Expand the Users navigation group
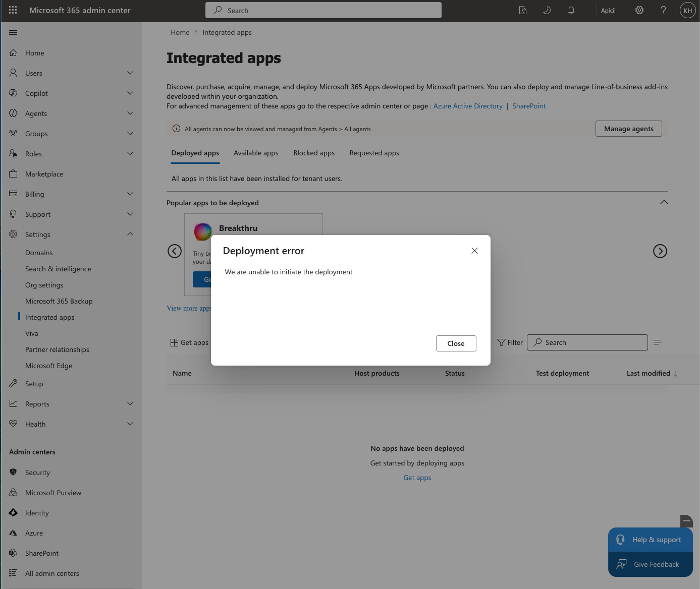Screen dimensions: 700x589 [x=72, y=73]
